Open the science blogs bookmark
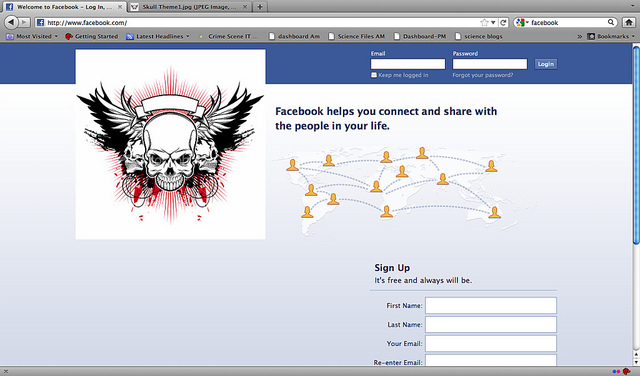This screenshot has width=640, height=376. [x=479, y=36]
